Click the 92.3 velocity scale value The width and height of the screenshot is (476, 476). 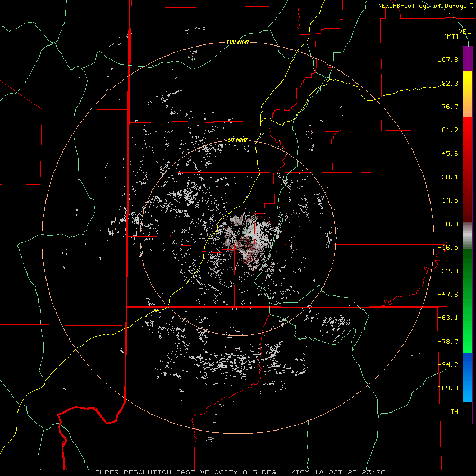pos(450,83)
